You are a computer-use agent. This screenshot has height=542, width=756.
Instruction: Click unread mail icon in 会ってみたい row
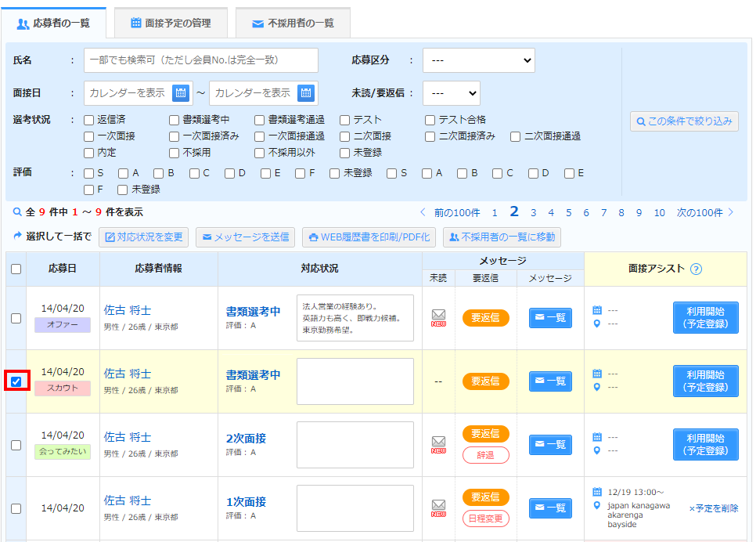[438, 445]
